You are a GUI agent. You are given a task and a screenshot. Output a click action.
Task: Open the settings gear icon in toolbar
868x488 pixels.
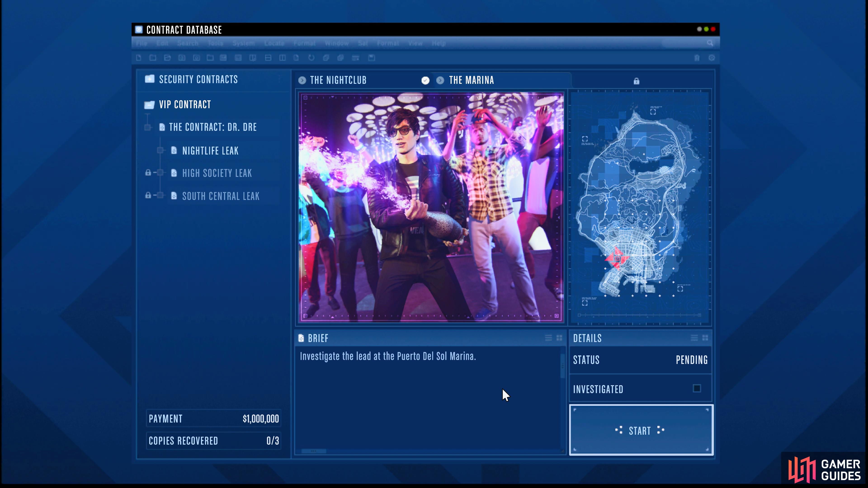click(x=711, y=58)
